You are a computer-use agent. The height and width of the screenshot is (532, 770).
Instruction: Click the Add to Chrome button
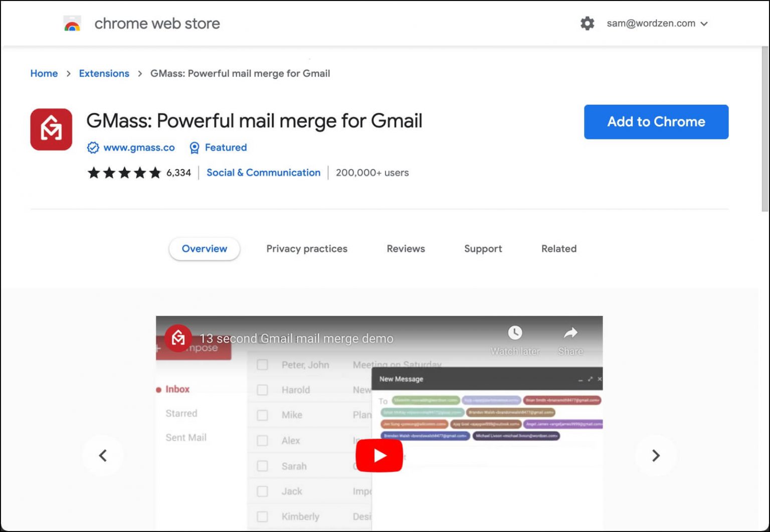tap(656, 122)
